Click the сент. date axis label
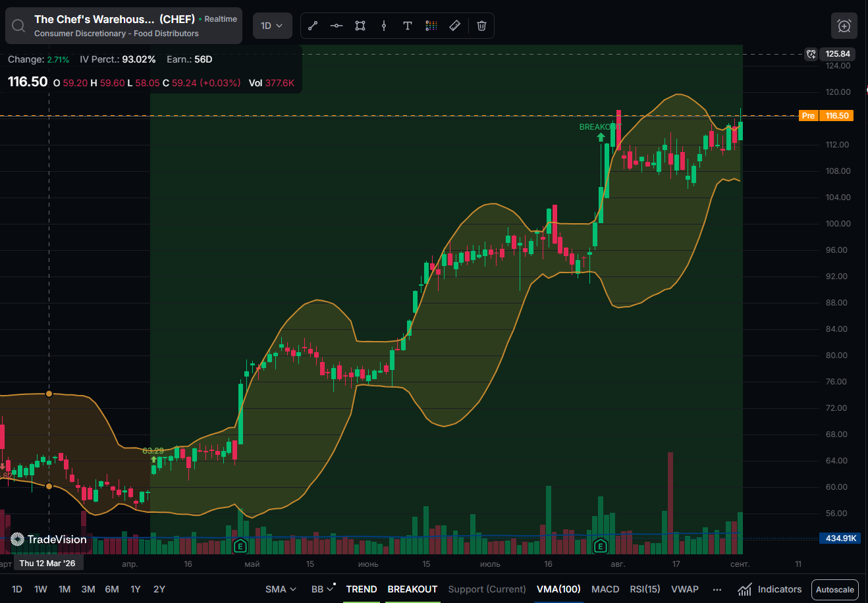Image resolution: width=868 pixels, height=603 pixels. coord(740,564)
